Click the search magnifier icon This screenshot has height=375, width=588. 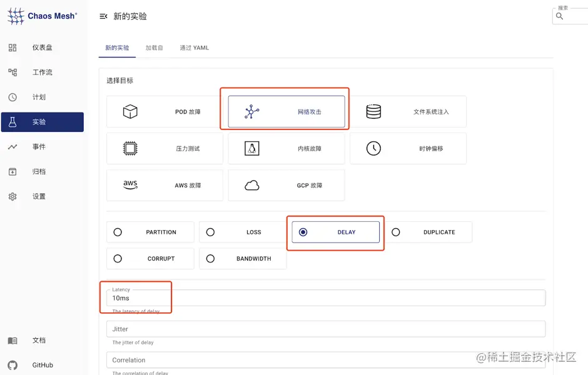point(559,16)
